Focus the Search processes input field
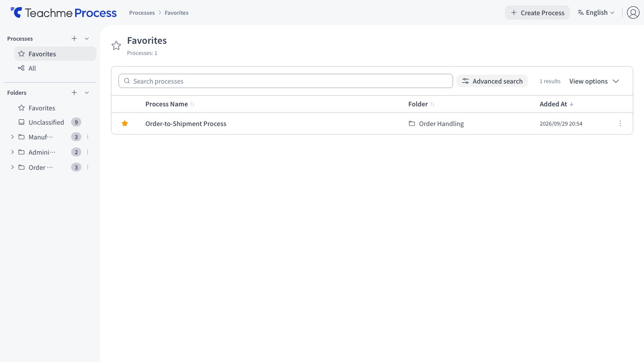This screenshot has width=644, height=362. [x=286, y=81]
